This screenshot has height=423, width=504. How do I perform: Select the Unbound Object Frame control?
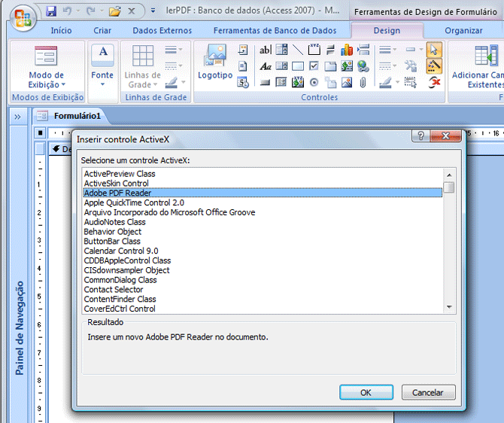tap(347, 66)
